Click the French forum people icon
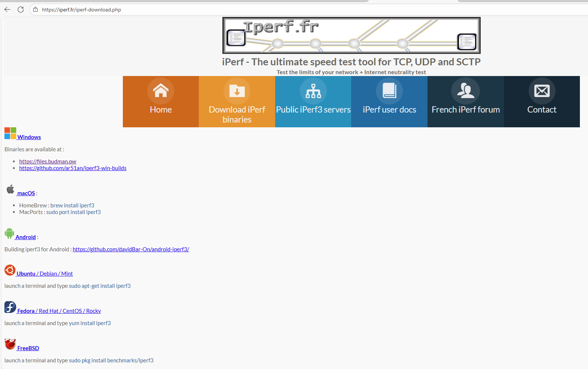The width and height of the screenshot is (588, 369). (x=466, y=91)
